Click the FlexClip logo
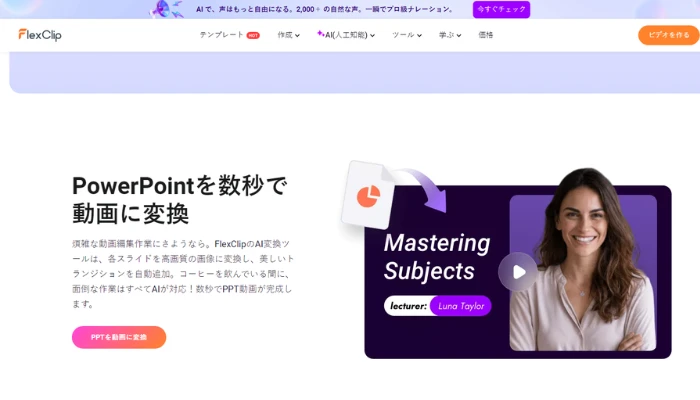700x400 pixels. pyautogui.click(x=40, y=35)
